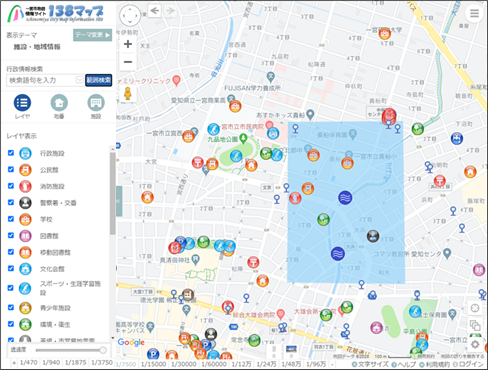Screen dimensions: 488x370
Task: Click the ログイン login link
Action: click(x=468, y=364)
